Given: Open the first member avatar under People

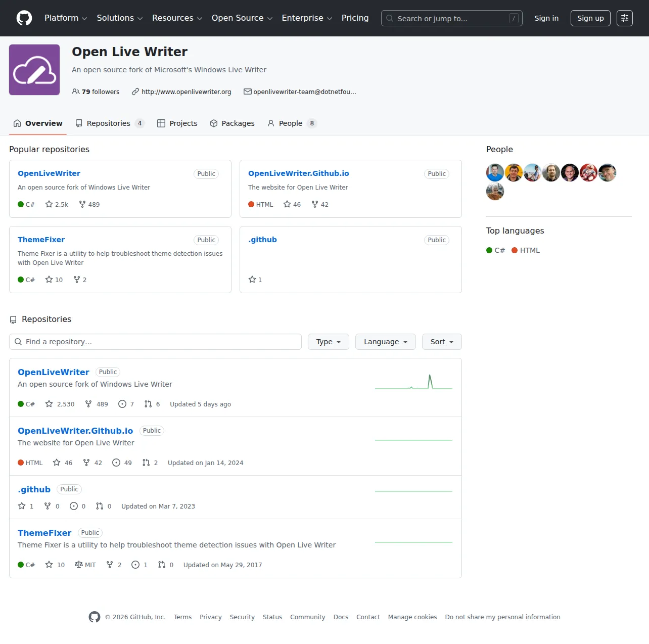Looking at the screenshot, I should click(495, 173).
